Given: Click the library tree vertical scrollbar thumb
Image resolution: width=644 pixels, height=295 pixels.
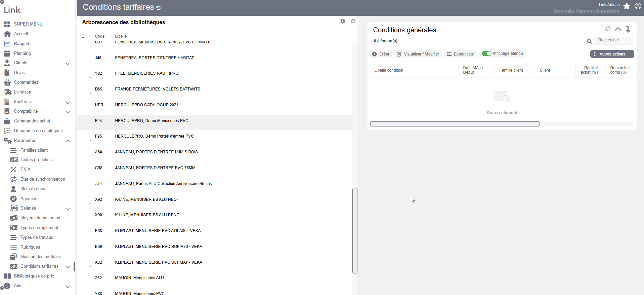Looking at the screenshot, I should tap(355, 231).
